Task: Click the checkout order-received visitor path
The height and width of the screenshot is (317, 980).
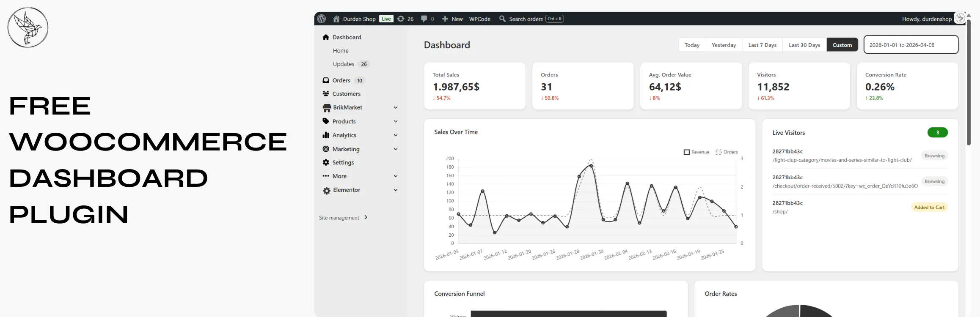Action: click(x=845, y=186)
